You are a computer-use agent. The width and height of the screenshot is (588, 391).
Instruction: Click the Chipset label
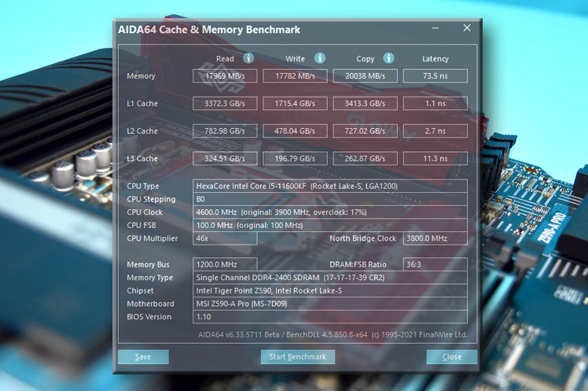(x=140, y=291)
